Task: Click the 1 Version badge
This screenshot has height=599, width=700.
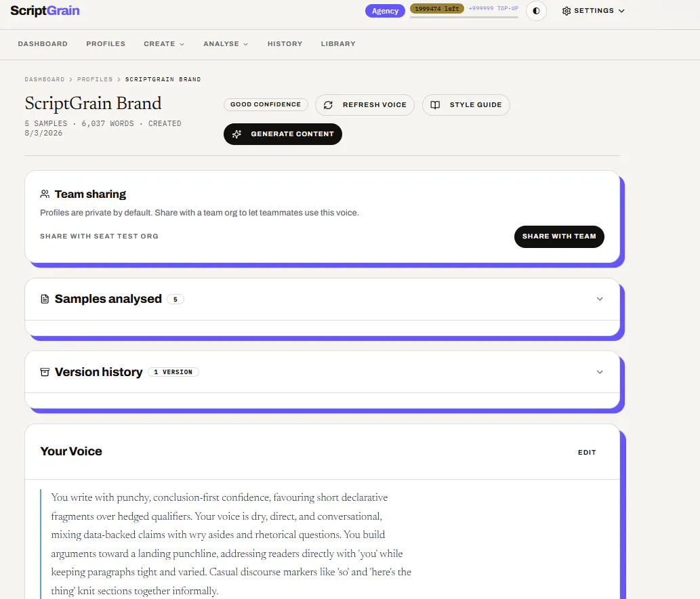Action: [x=173, y=372]
